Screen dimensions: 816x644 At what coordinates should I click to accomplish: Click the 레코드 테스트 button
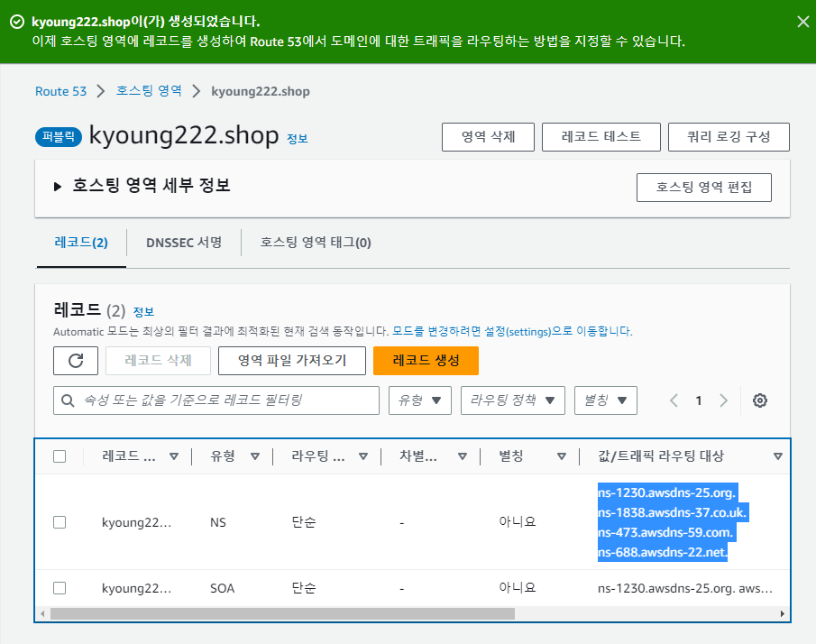(601, 137)
